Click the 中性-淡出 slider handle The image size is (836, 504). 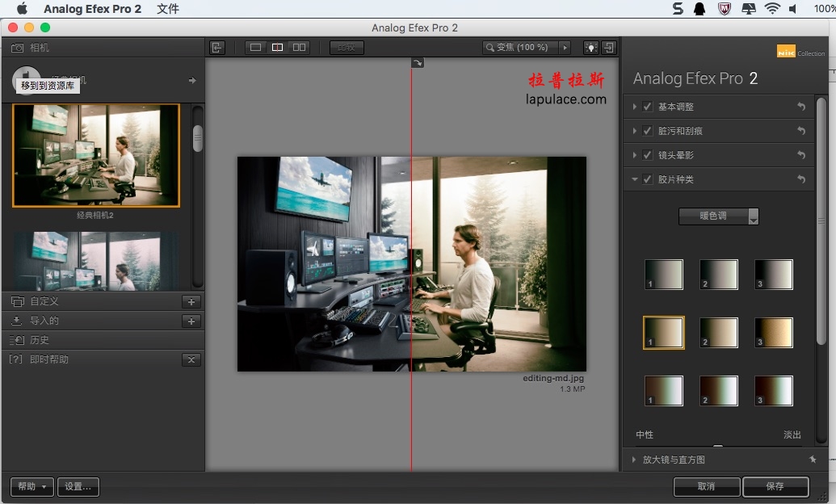(x=718, y=445)
